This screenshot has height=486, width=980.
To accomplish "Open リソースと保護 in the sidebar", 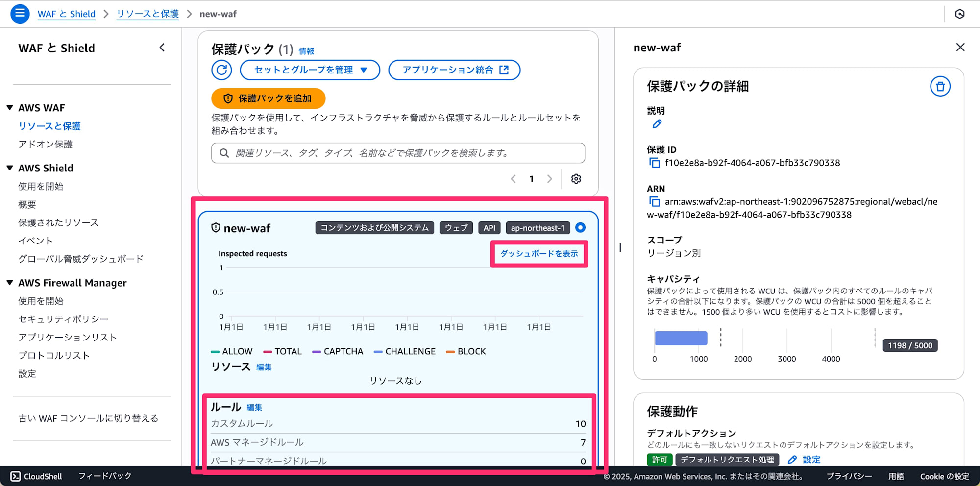I will [x=49, y=126].
